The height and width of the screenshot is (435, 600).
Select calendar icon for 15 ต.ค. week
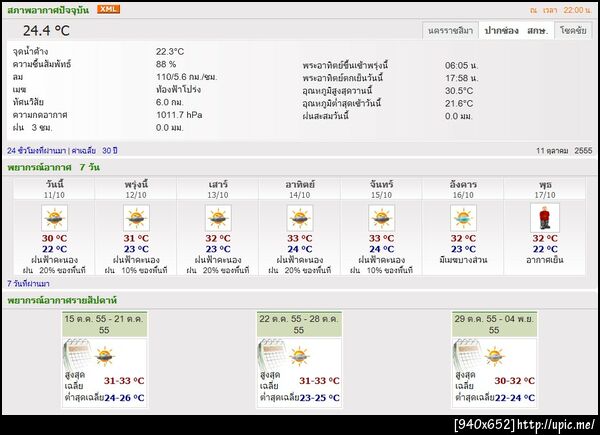click(x=78, y=354)
